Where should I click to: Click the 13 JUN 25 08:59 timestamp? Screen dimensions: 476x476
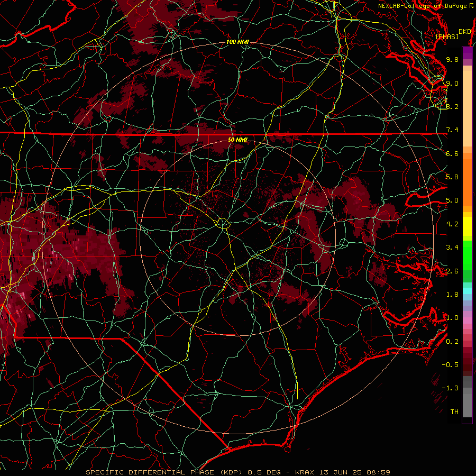[x=354, y=472]
